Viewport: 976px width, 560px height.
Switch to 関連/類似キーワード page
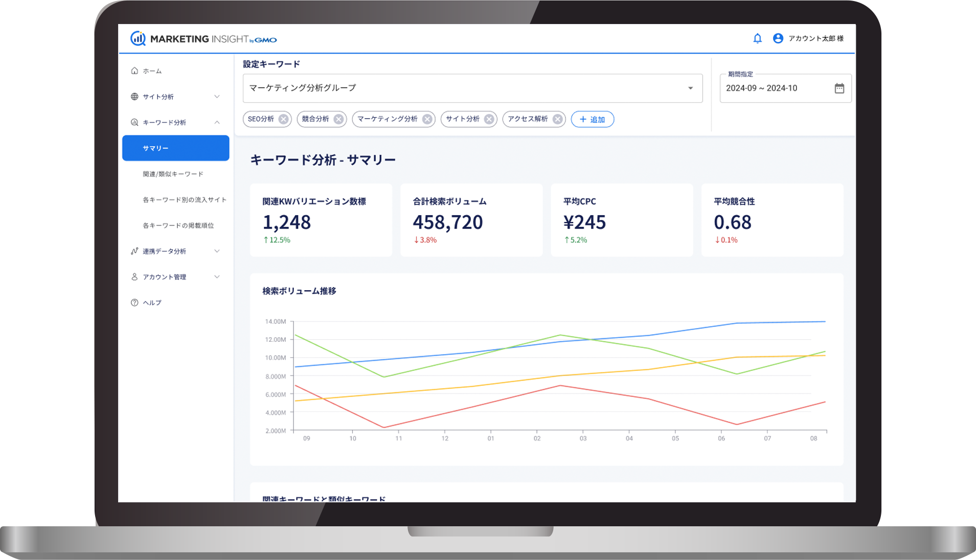click(x=173, y=174)
